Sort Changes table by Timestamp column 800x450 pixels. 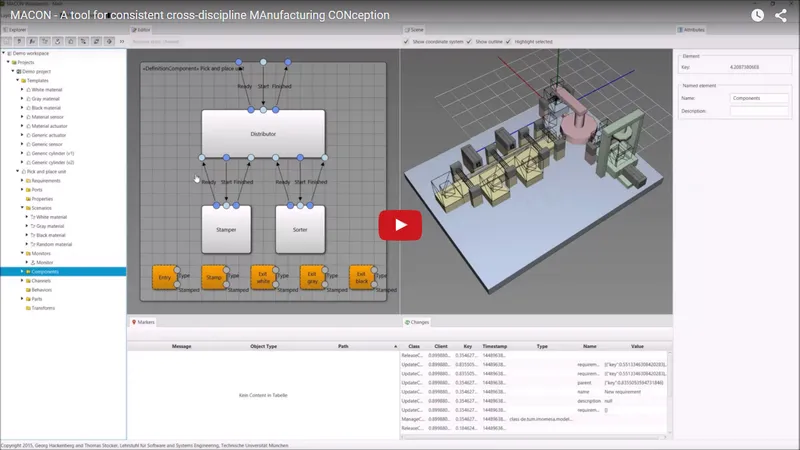[494, 346]
